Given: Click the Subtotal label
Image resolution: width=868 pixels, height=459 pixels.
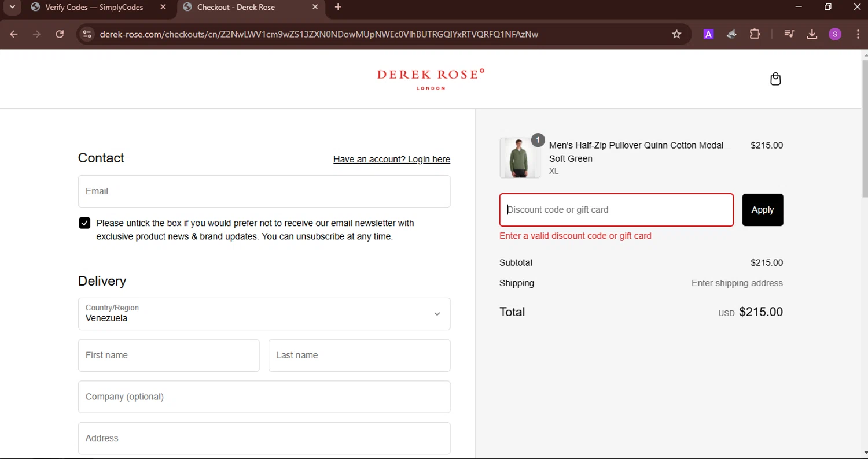Looking at the screenshot, I should (516, 262).
